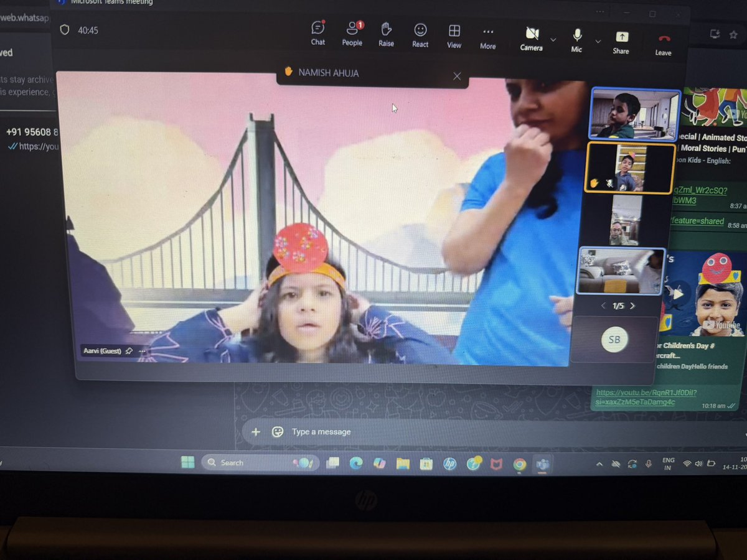Open Wi-Fi network settings in tray
The height and width of the screenshot is (560, 747).
687,464
